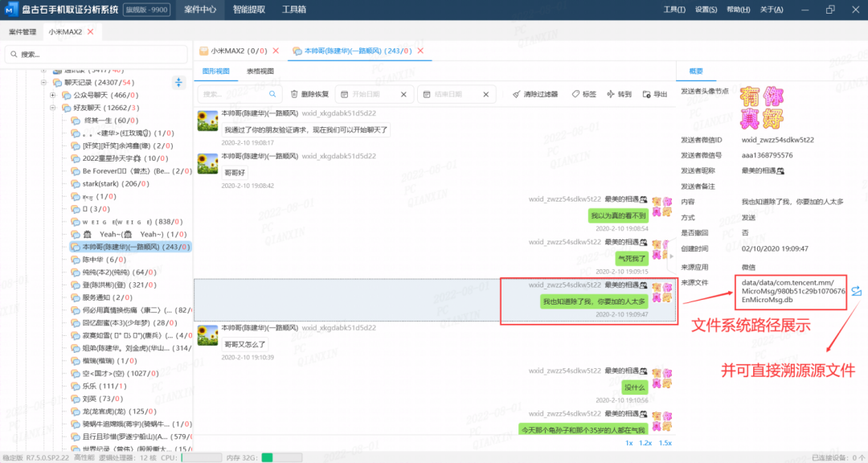
Task: Open the 关于(A) menu
Action: point(771,10)
